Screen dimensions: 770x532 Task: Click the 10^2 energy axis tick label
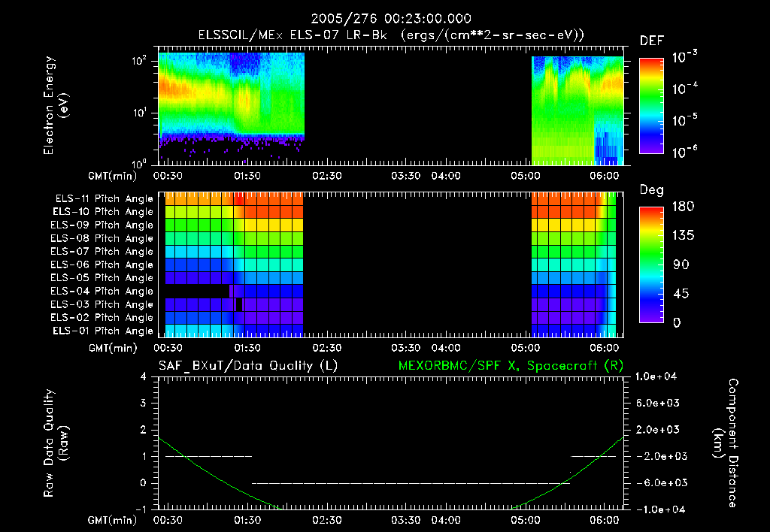(139, 61)
